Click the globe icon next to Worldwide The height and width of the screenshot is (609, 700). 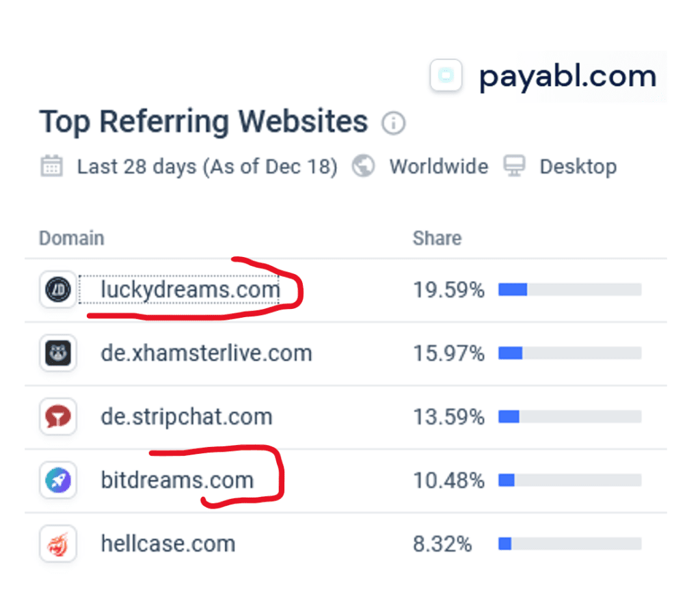pyautogui.click(x=364, y=166)
